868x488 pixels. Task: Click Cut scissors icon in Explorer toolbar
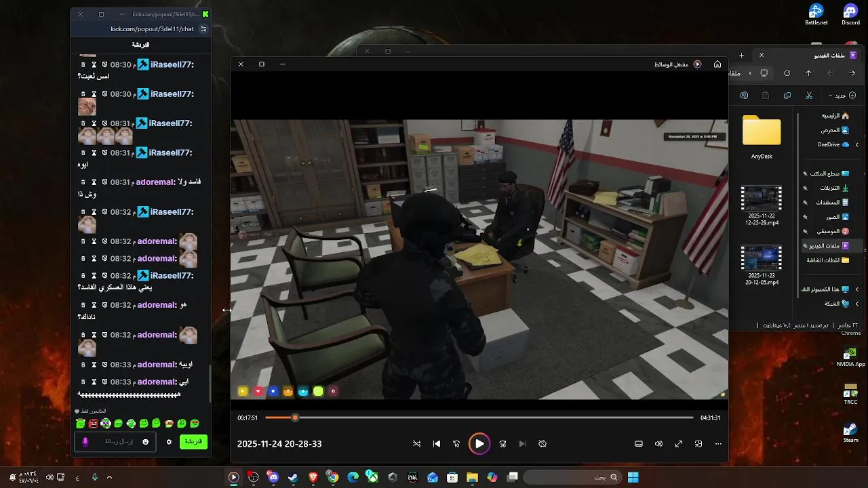808,96
